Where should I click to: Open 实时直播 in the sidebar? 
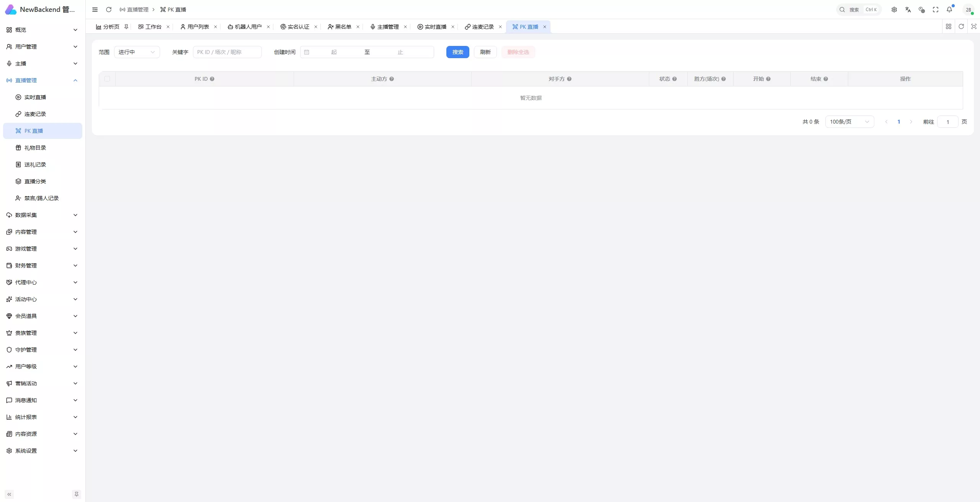pos(42,97)
